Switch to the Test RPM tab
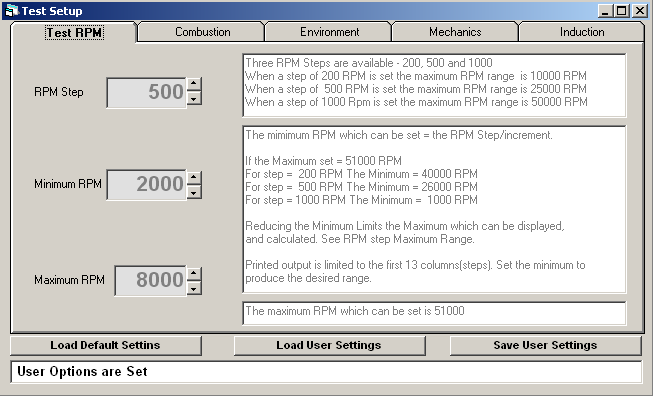 coord(74,32)
